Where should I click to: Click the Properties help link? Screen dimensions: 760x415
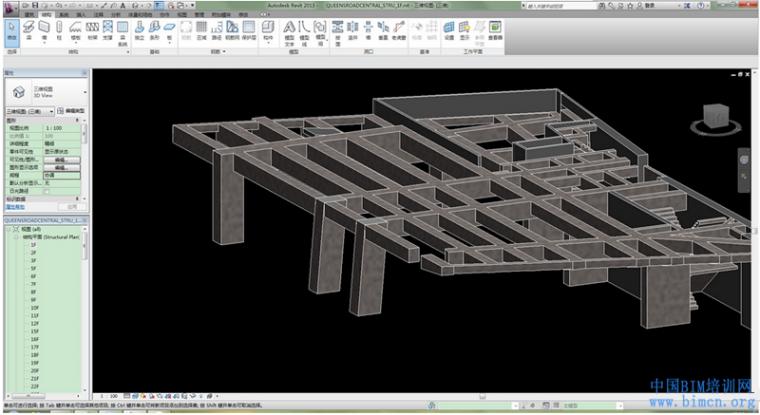pyautogui.click(x=13, y=206)
